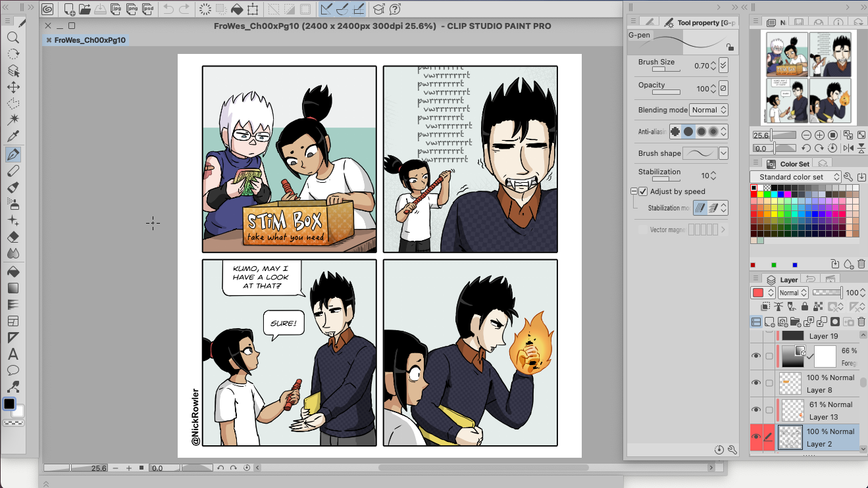868x488 pixels.
Task: Expand the Brush shape dropdown
Action: pos(723,153)
